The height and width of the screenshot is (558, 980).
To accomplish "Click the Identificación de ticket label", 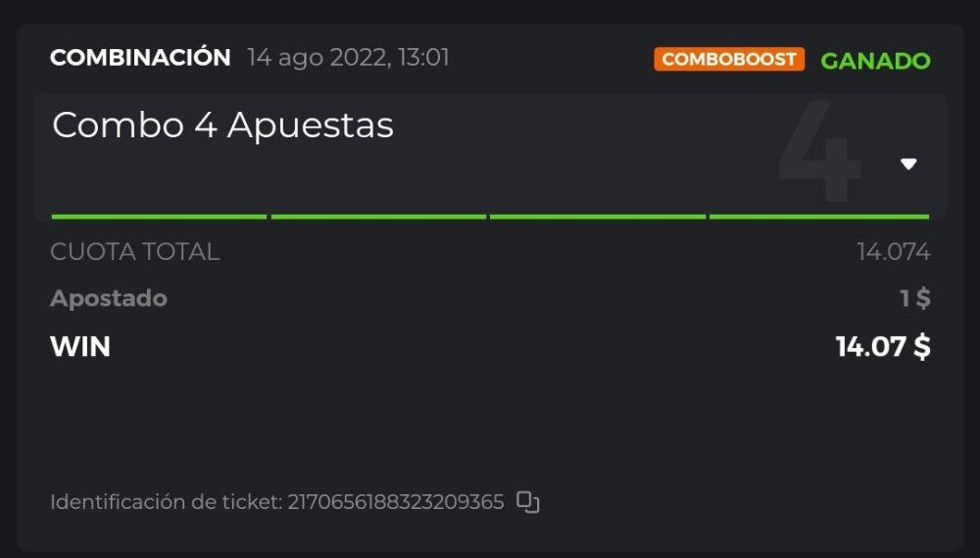I will click(165, 502).
